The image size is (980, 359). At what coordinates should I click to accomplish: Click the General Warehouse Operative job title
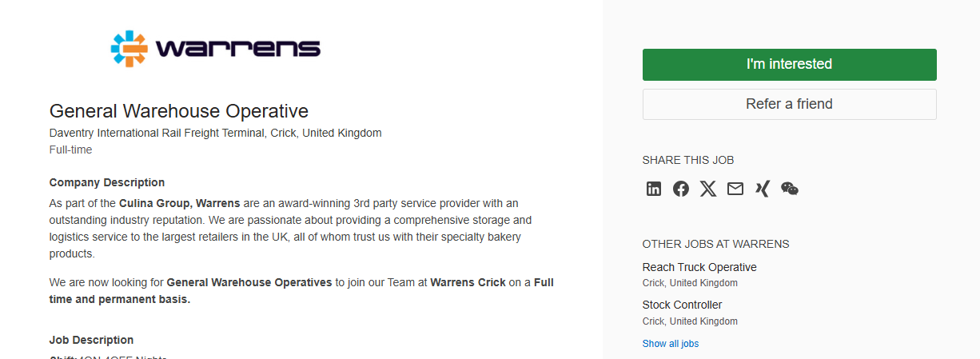[179, 111]
